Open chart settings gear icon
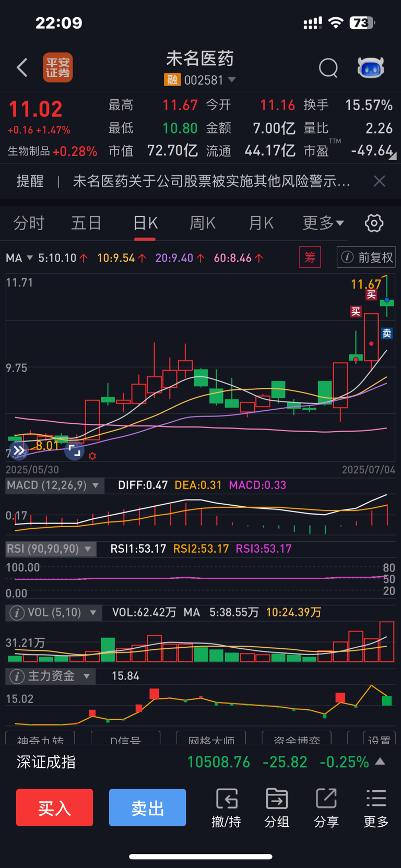This screenshot has height=868, width=401. point(374,223)
